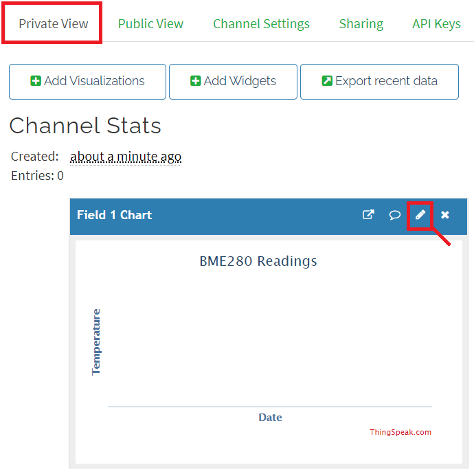Go to the Channel Settings tab
The height and width of the screenshot is (476, 474).
coord(261,23)
